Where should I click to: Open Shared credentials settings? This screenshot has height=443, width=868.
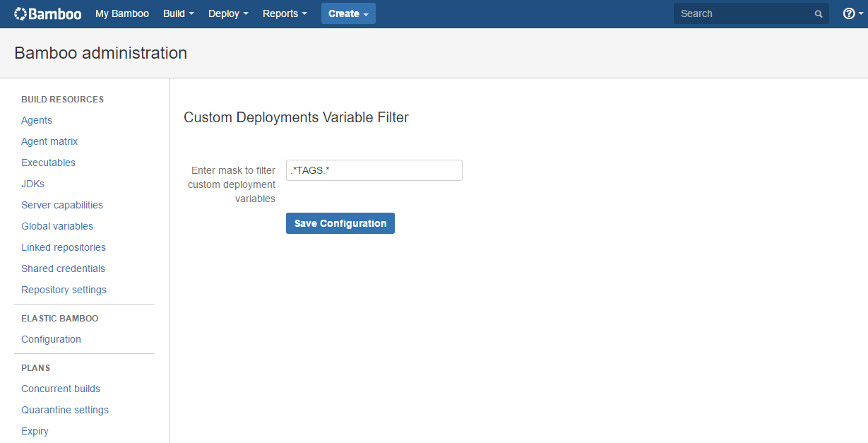[63, 268]
